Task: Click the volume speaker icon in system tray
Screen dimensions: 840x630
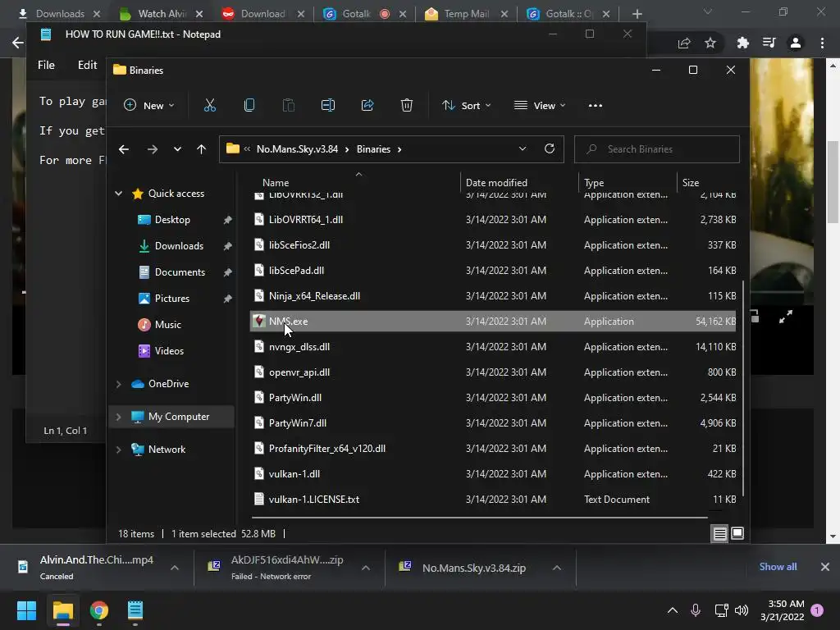Action: [742, 610]
